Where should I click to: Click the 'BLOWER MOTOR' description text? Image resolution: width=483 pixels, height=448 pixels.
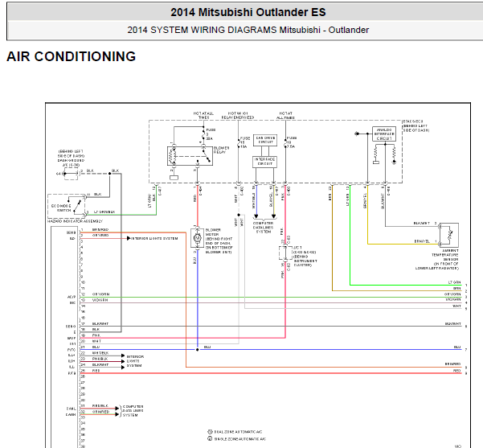(219, 241)
